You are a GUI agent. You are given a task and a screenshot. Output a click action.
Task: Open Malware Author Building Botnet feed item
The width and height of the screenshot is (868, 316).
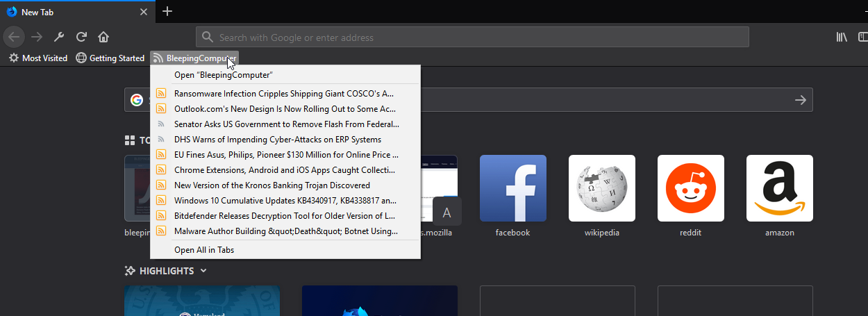[285, 231]
